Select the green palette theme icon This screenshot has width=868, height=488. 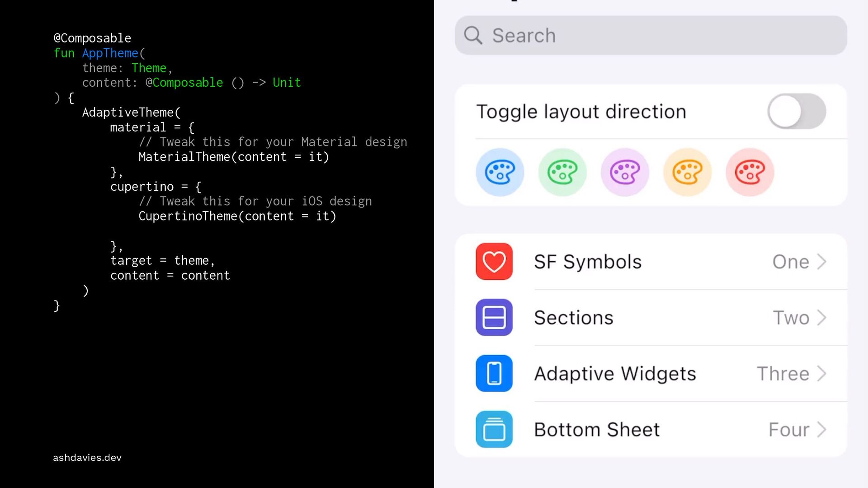click(x=562, y=172)
